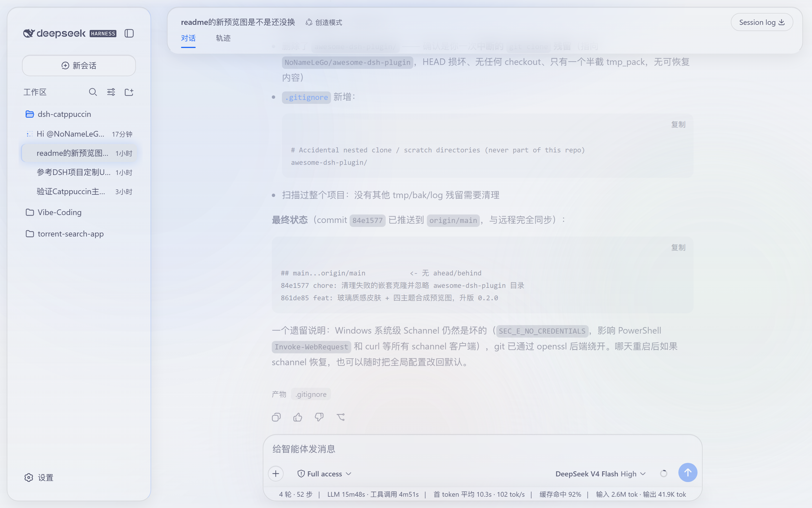
Task: Switch to the 轨迹 tab
Action: click(223, 38)
